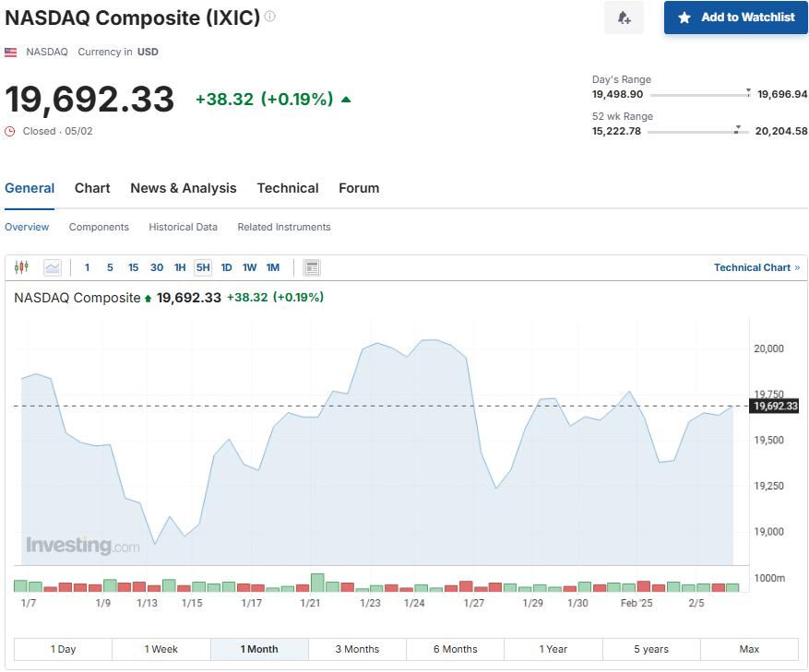Set chart range to 5 years
The image size is (809, 672).
pyautogui.click(x=651, y=649)
